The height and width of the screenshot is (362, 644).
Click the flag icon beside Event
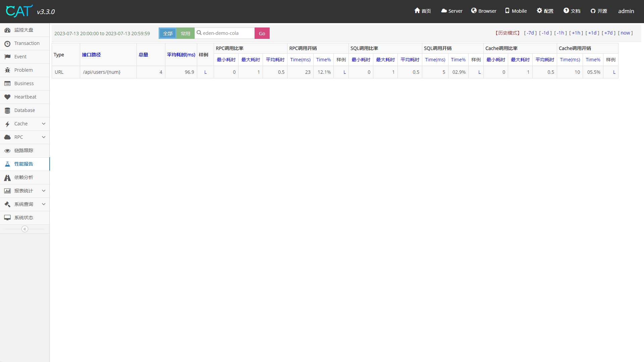(x=7, y=57)
